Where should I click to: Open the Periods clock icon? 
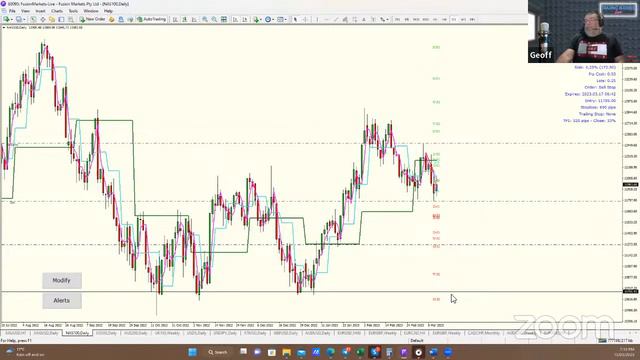coord(268,19)
